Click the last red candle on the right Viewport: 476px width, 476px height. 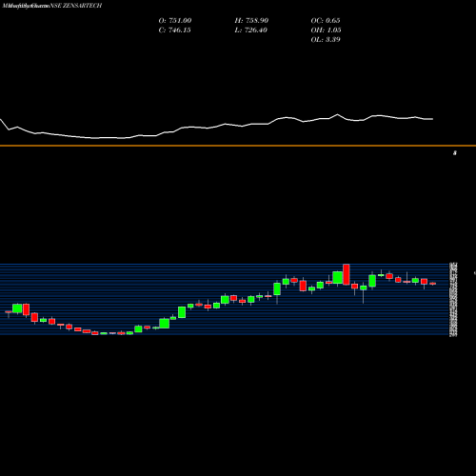tap(433, 284)
